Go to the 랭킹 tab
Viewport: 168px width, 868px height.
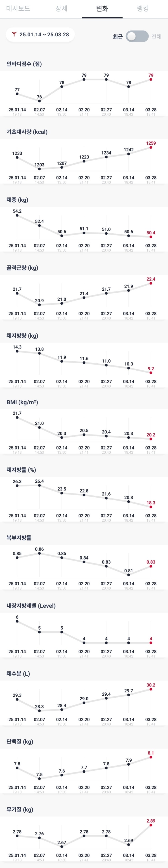click(143, 8)
